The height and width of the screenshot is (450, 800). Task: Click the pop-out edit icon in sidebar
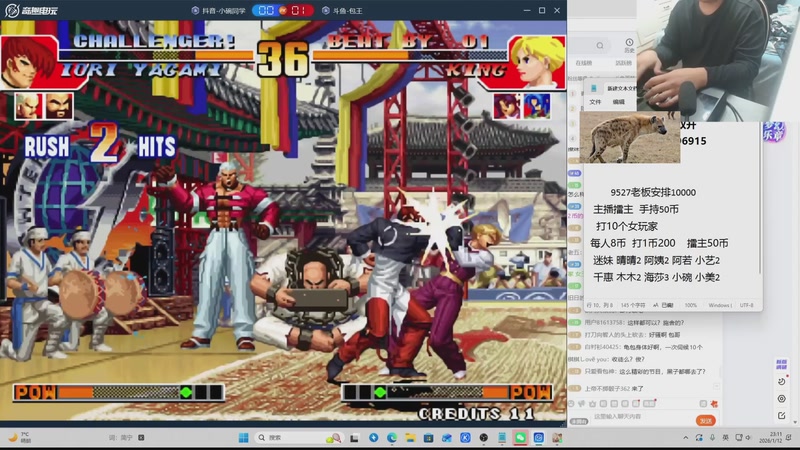coord(782,415)
